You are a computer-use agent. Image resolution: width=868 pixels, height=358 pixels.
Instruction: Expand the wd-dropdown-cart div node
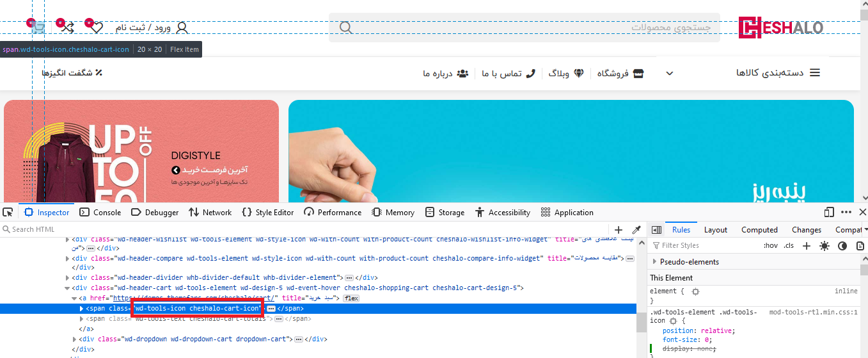74,339
